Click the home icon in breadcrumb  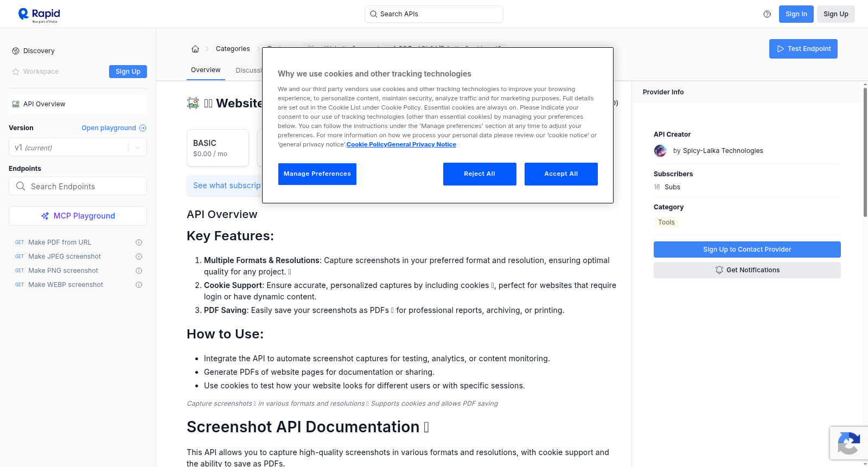tap(195, 49)
